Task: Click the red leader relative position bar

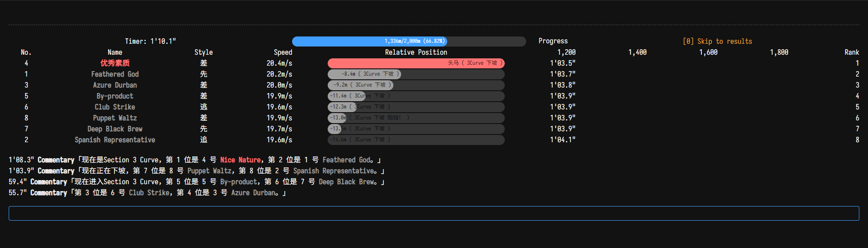Action: coord(416,63)
